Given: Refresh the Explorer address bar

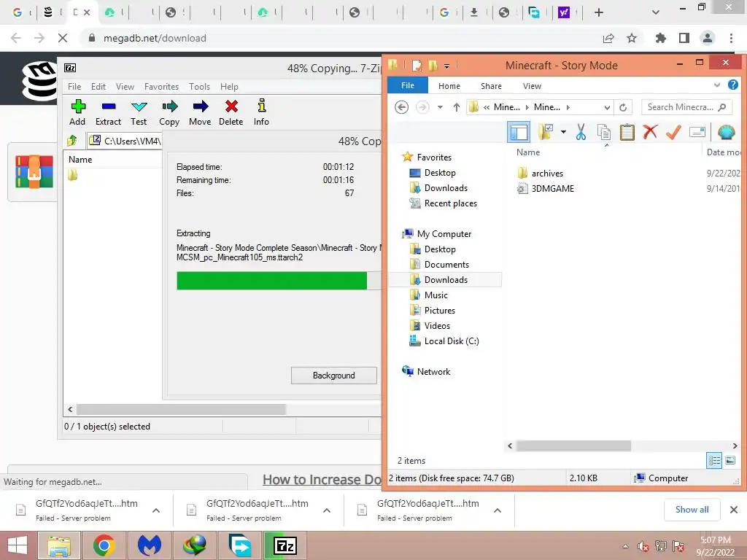Looking at the screenshot, I should pyautogui.click(x=623, y=107).
